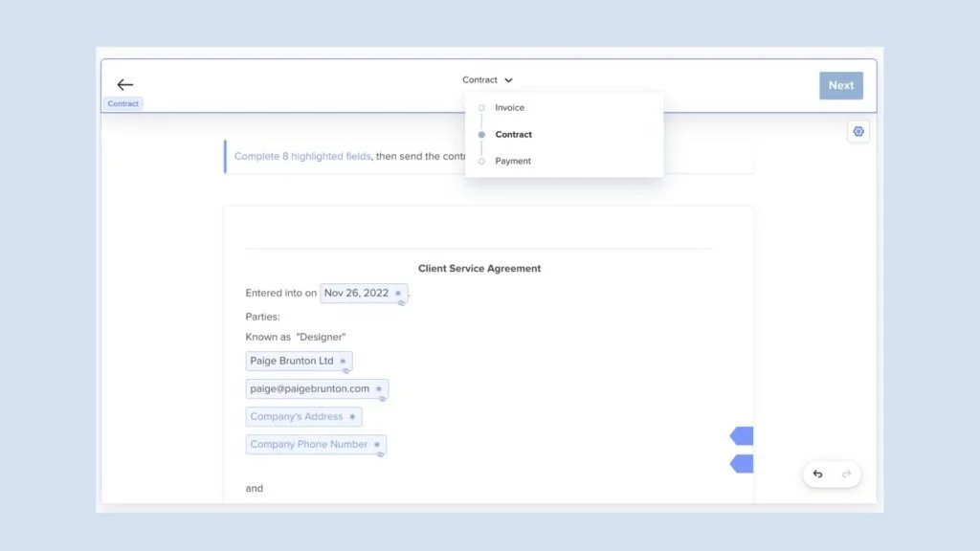Open the settings gear below the Next button
The height and width of the screenshot is (551, 980).
pyautogui.click(x=857, y=131)
